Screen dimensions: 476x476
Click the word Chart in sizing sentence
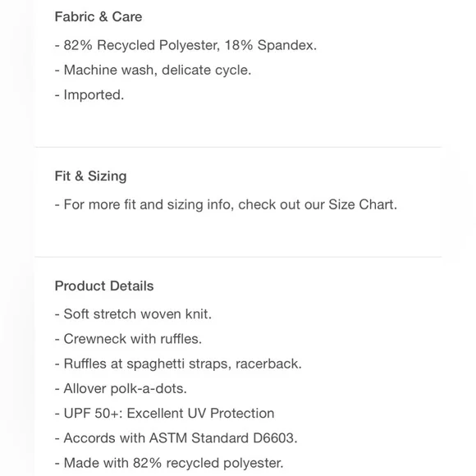pos(378,204)
